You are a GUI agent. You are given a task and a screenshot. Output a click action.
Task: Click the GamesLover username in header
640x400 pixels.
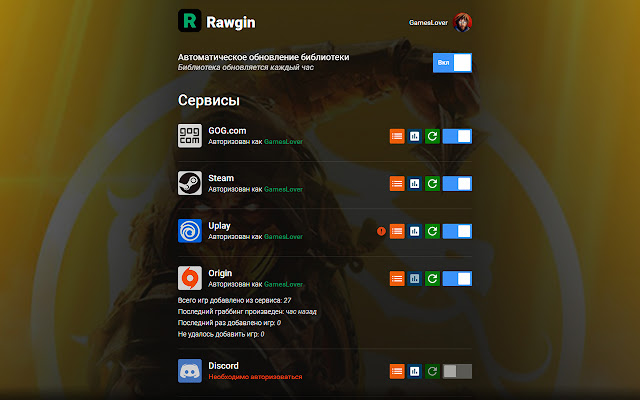[x=428, y=22]
